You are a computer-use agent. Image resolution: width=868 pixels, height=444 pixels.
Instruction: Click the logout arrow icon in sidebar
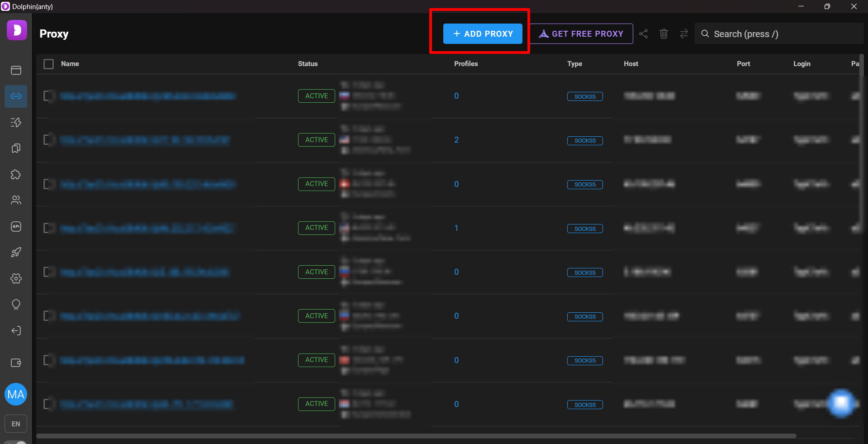[16, 331]
